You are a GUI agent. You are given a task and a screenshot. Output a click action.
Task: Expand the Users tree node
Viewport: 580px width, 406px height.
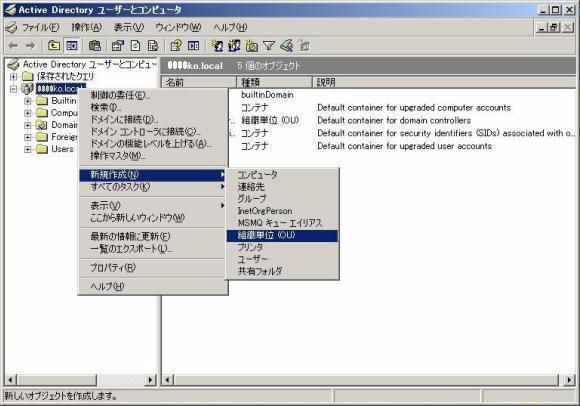point(28,149)
